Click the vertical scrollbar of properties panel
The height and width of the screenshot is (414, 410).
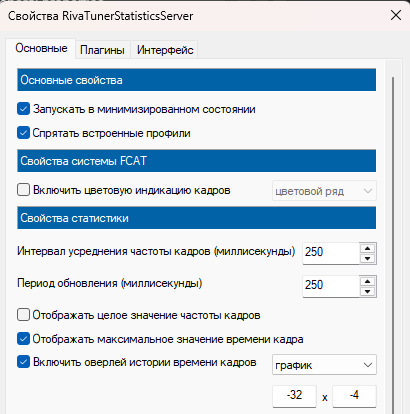(393, 245)
